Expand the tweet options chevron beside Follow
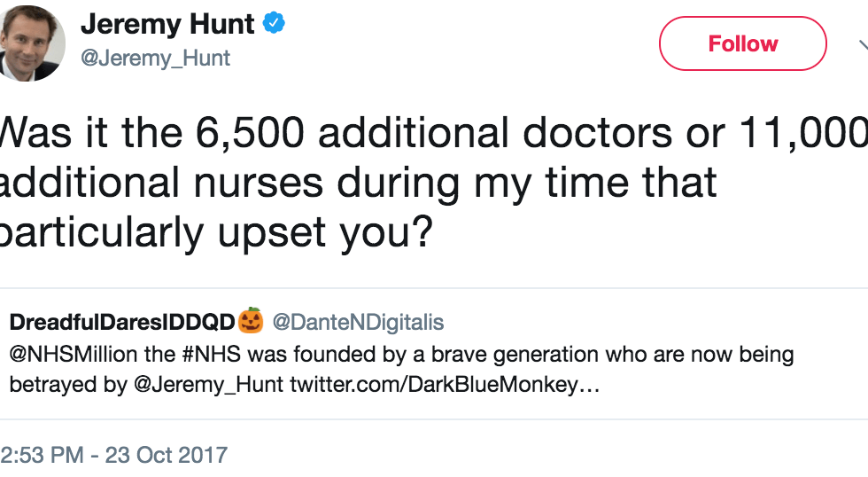 pyautogui.click(x=862, y=43)
